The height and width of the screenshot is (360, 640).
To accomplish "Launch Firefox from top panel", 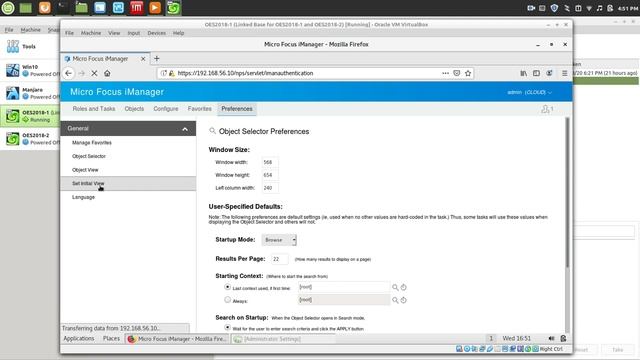I will coord(45,8).
